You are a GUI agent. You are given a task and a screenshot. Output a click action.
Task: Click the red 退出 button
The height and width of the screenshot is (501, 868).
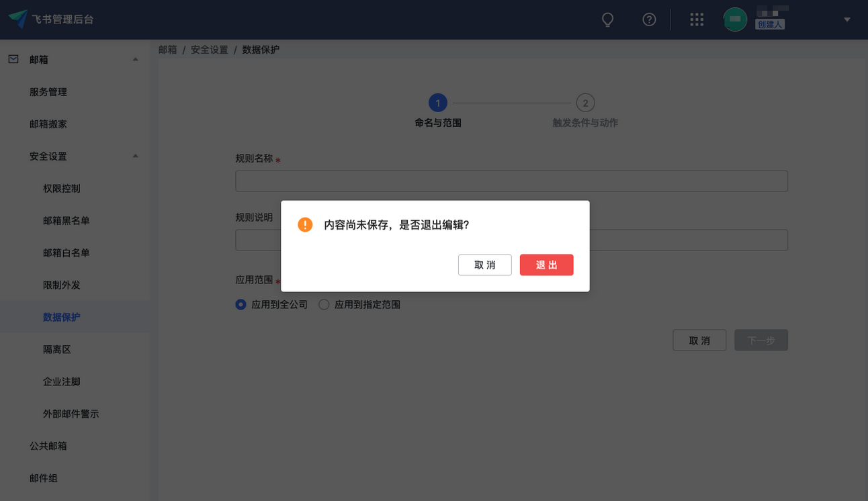pos(547,265)
